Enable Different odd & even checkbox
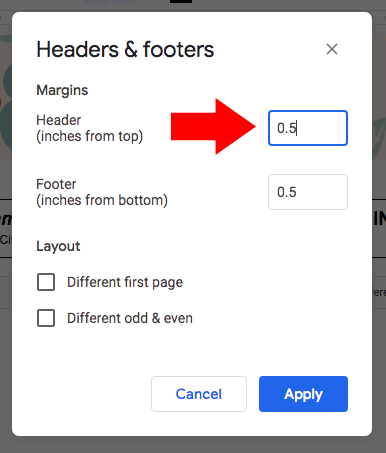 pyautogui.click(x=46, y=318)
